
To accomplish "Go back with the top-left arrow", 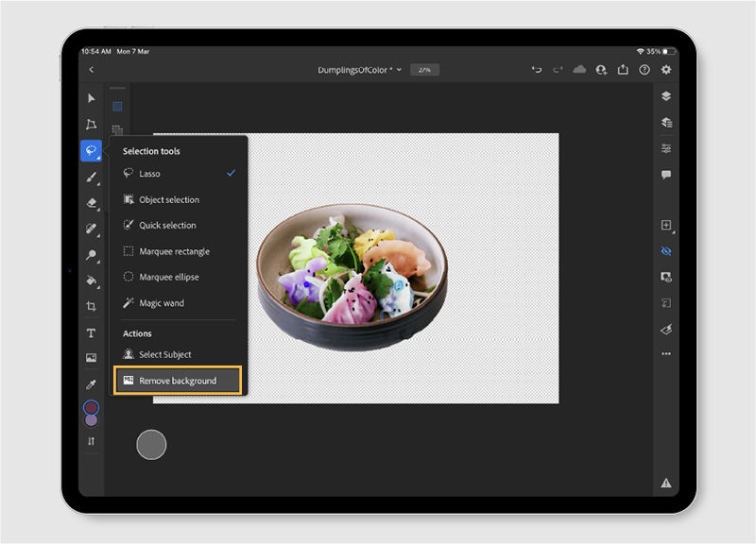I will click(x=92, y=70).
